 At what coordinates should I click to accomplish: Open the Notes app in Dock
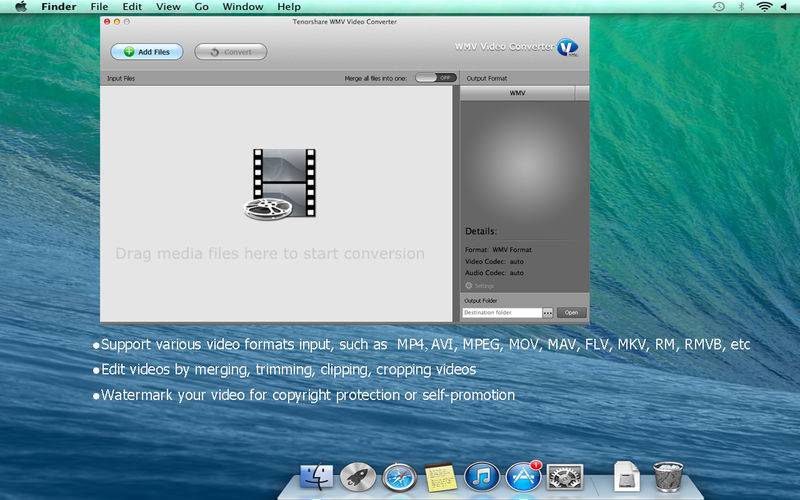click(440, 478)
